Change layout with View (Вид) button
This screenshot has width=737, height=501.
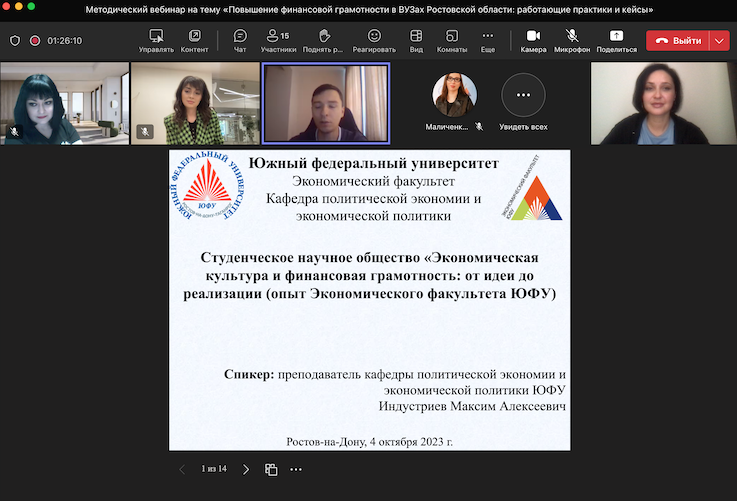pos(416,41)
